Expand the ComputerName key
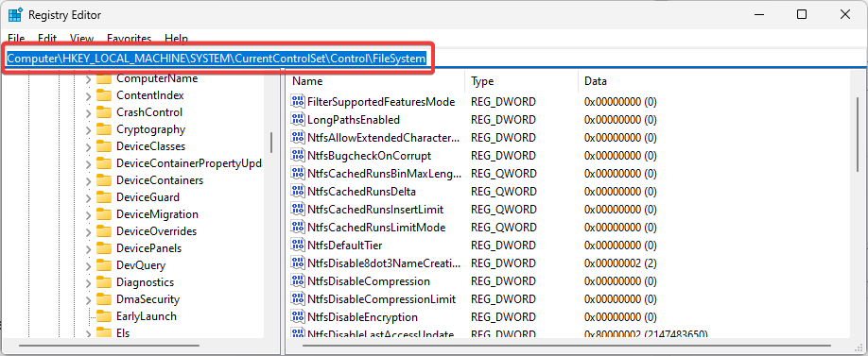This screenshot has width=868, height=356. pos(88,79)
